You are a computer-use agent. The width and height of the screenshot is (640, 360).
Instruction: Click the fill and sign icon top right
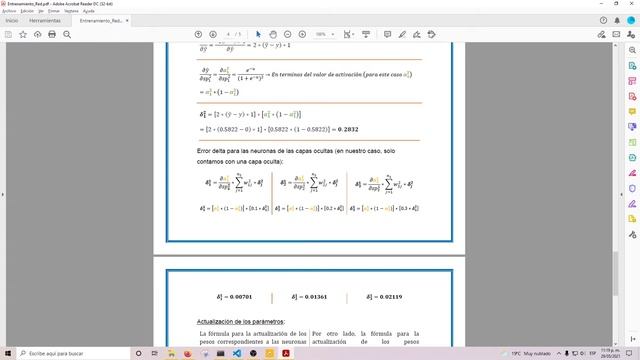pos(601,34)
